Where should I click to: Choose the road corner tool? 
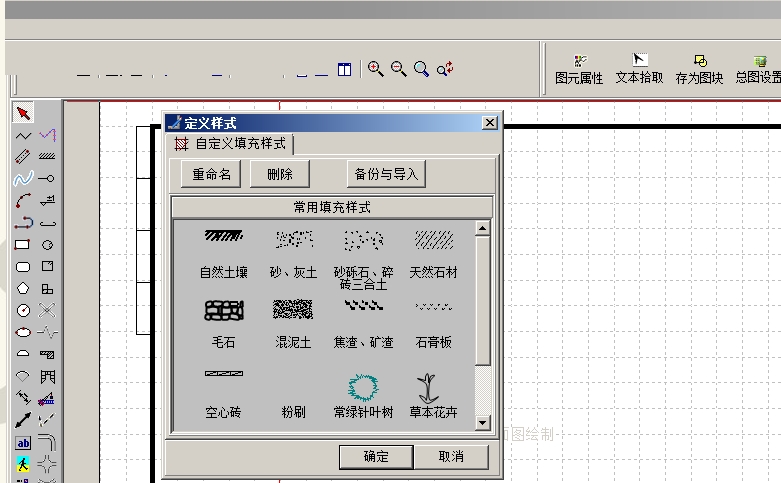click(47, 443)
